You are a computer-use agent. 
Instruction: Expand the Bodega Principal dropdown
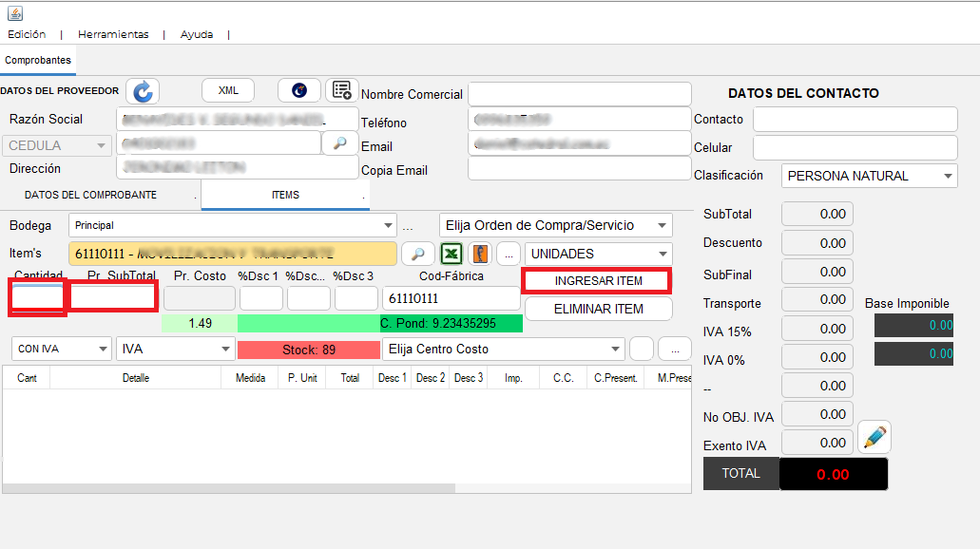coord(388,225)
